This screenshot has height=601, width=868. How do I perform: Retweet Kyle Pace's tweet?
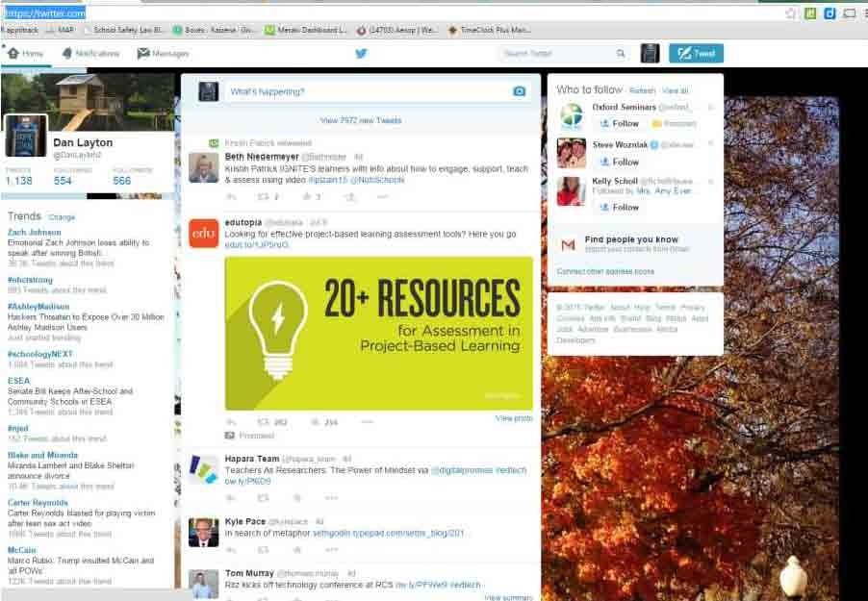point(264,549)
